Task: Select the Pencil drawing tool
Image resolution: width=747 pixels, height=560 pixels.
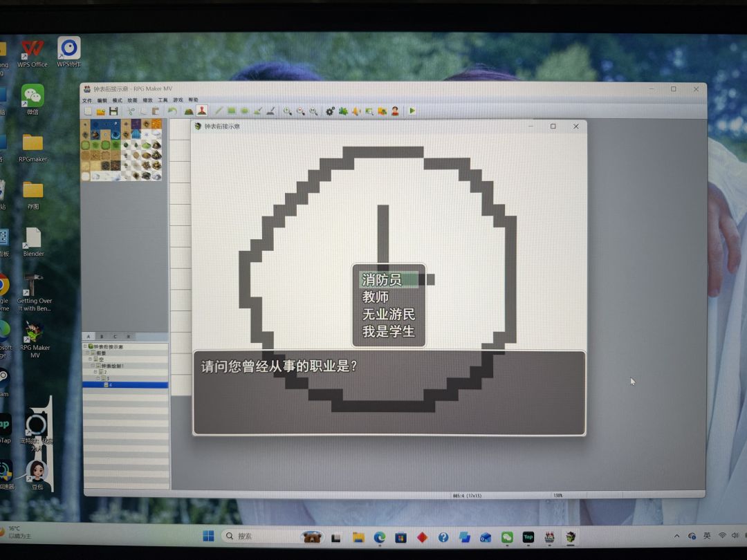Action: click(219, 111)
